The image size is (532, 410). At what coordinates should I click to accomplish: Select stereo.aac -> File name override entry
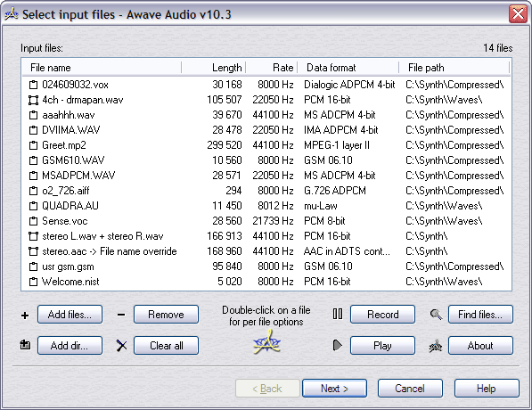pos(110,251)
